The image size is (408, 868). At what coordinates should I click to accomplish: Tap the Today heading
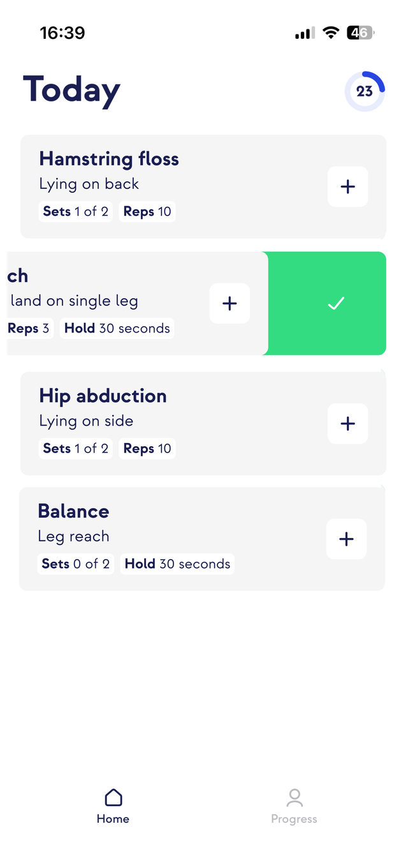point(71,90)
